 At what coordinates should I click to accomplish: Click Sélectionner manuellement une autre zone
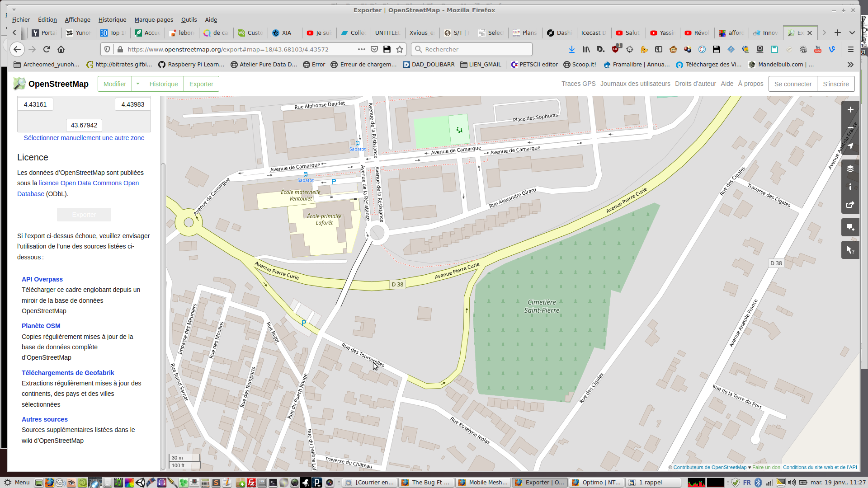tap(84, 138)
